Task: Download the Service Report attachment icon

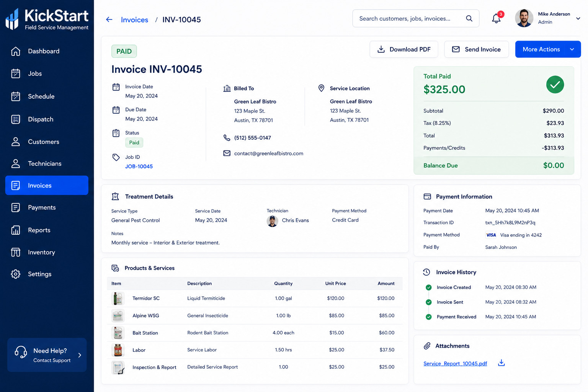Action: pos(501,363)
